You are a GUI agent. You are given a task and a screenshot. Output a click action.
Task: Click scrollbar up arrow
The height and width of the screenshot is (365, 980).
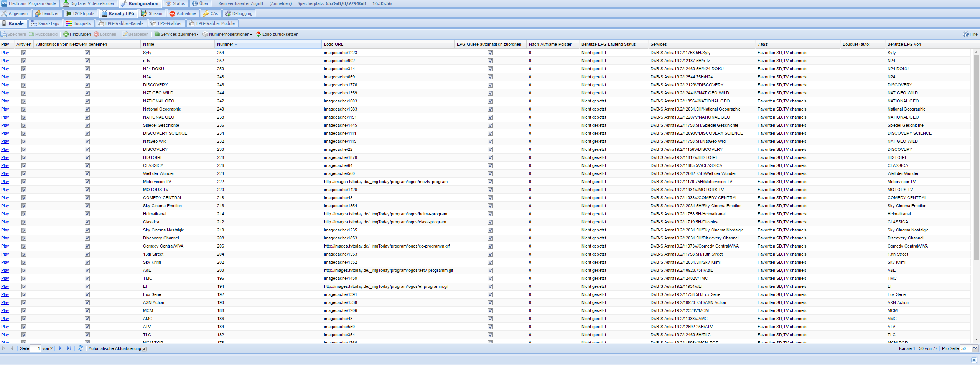coord(976,52)
